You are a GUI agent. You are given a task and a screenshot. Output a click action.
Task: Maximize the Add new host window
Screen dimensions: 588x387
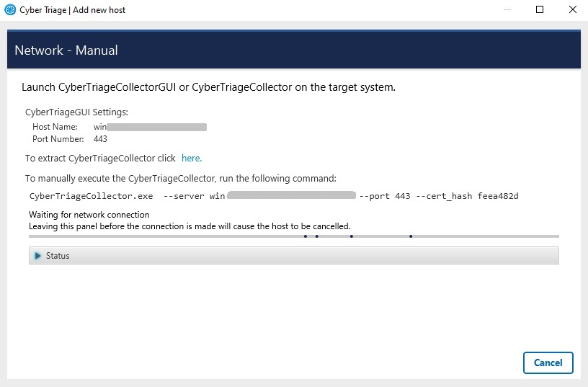[x=540, y=10]
